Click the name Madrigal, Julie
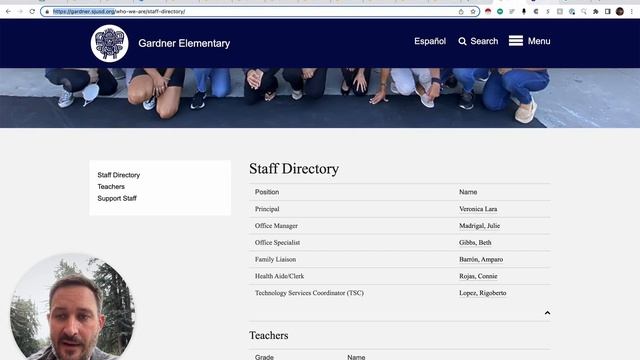Image resolution: width=640 pixels, height=360 pixels. pos(479,226)
